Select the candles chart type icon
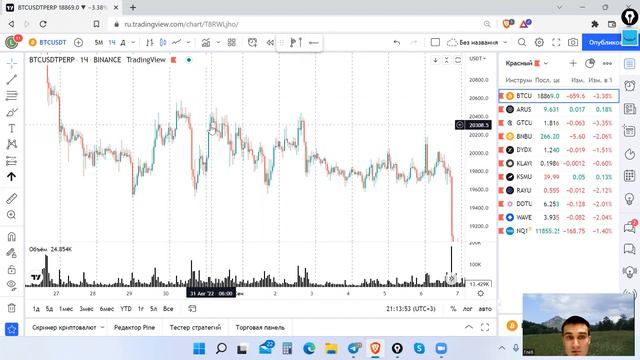 (x=163, y=42)
